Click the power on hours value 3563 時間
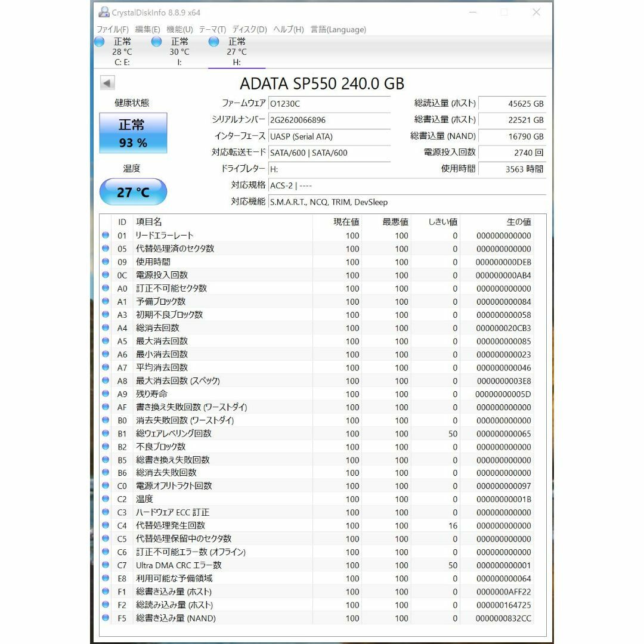644x644 pixels. [x=512, y=169]
